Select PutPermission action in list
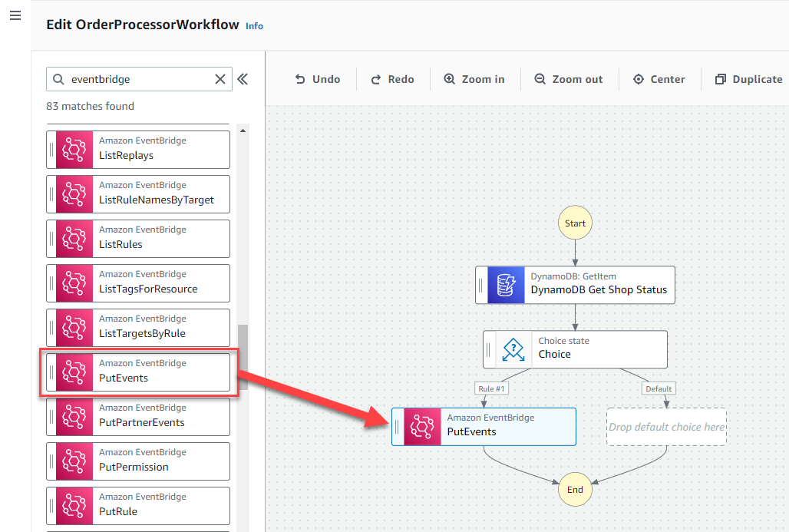789x532 pixels. tap(138, 461)
